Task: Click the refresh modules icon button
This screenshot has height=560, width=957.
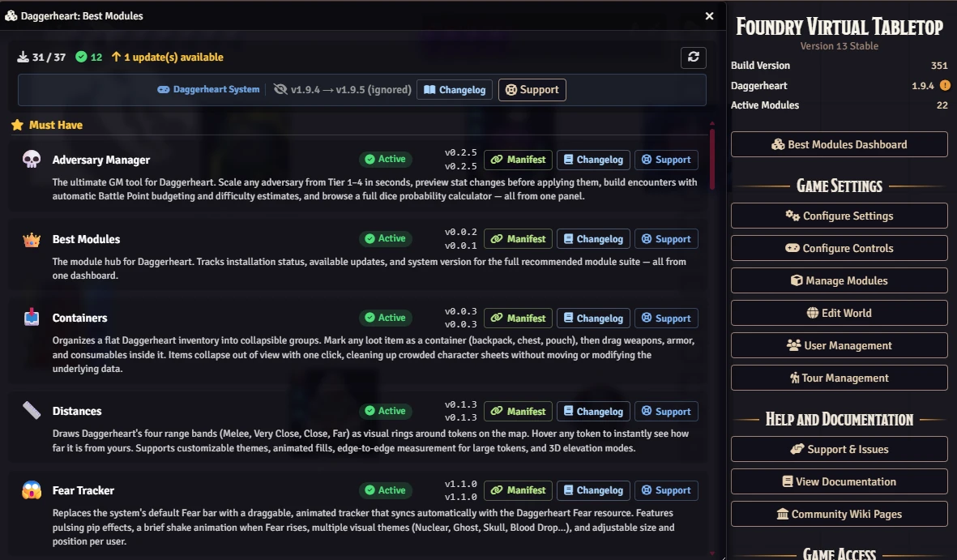Action: 694,58
